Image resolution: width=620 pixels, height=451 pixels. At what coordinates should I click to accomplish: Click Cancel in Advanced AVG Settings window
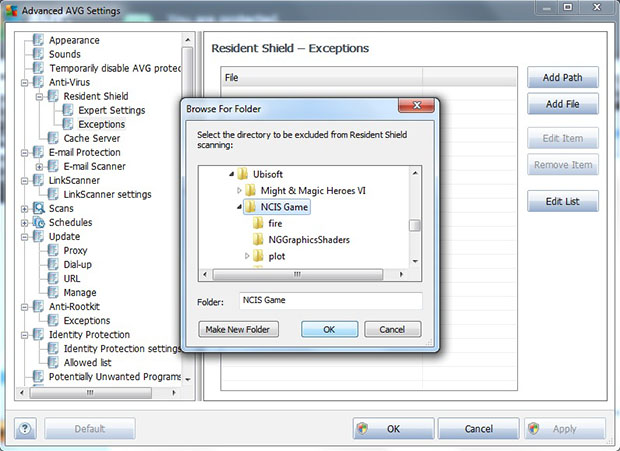pos(478,428)
